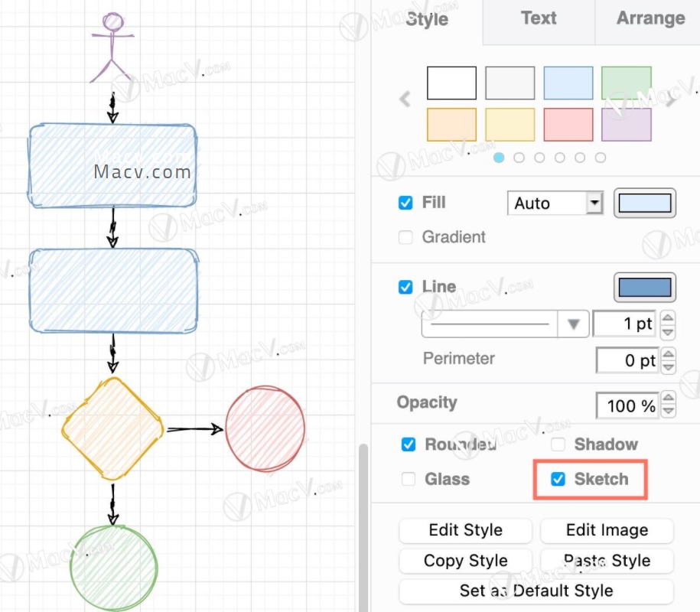Apply the light blue style preset
The height and width of the screenshot is (612, 700).
coord(568,83)
